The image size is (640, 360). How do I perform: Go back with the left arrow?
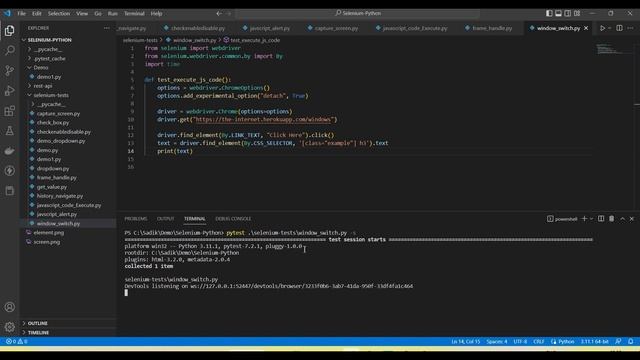(x=219, y=13)
